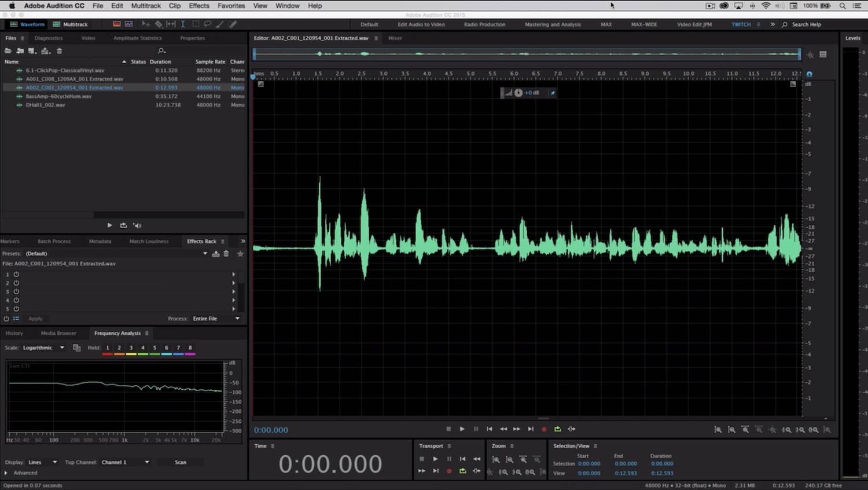
Task: Delete selected file with the trash icon
Action: pos(59,51)
